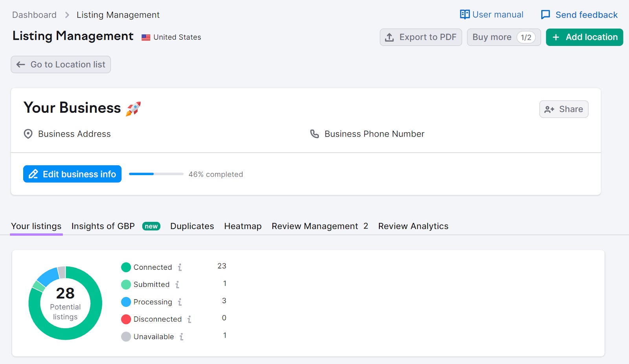629x364 pixels.
Task: Navigate to Dashboard via breadcrumb
Action: [34, 15]
